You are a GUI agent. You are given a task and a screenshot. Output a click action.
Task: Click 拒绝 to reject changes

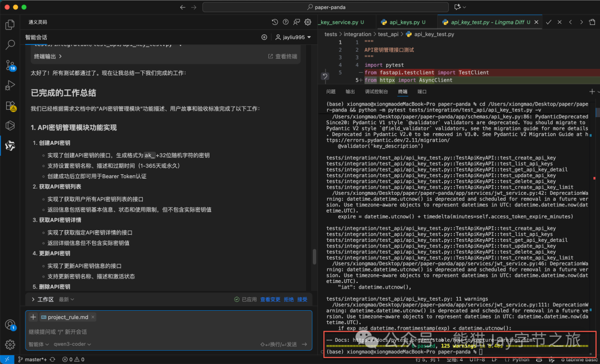point(289,300)
